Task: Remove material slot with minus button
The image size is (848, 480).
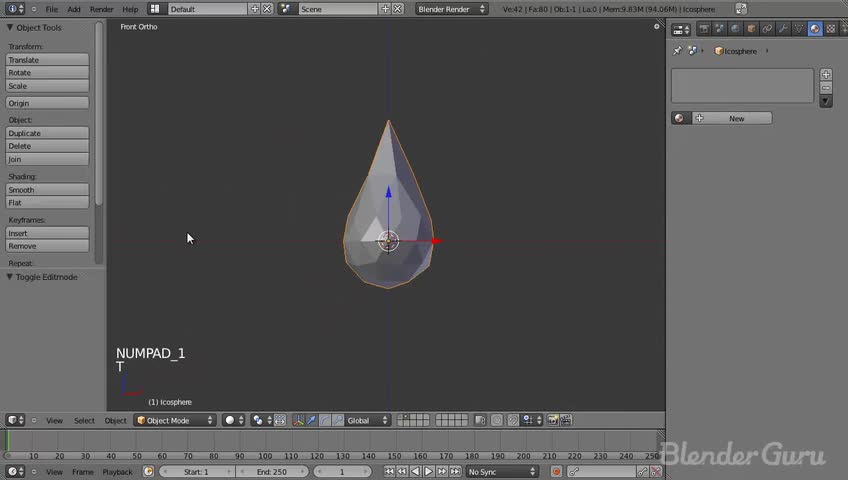Action: tap(826, 88)
